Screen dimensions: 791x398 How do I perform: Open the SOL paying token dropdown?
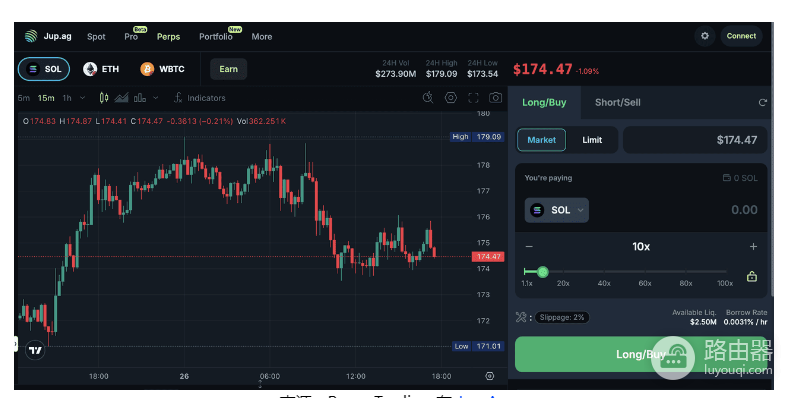556,210
